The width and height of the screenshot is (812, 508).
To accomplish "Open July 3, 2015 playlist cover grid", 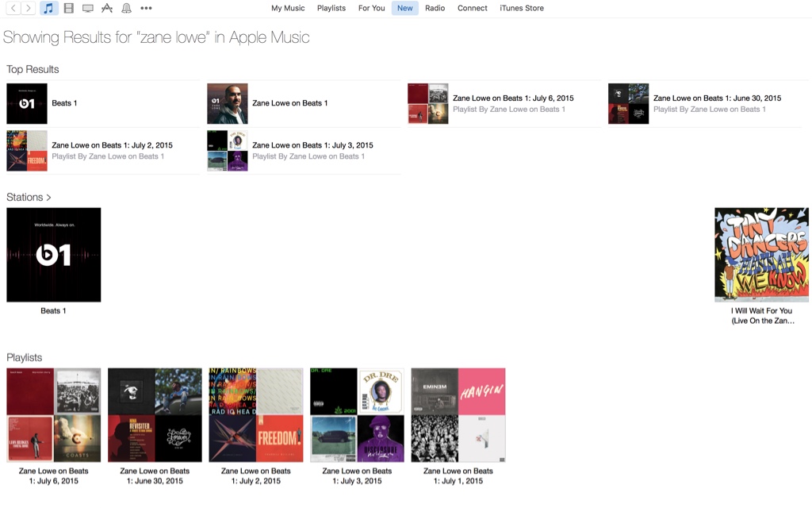I will point(357,415).
